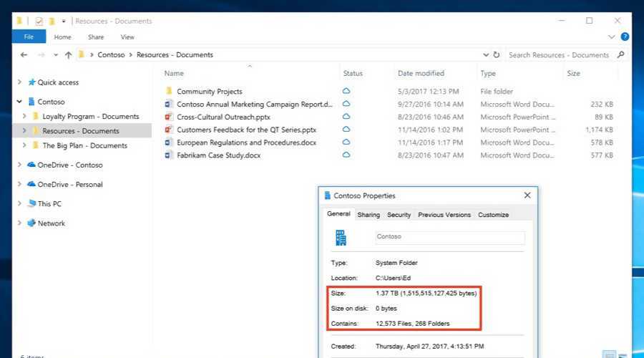Click the 1,174 KB size value
Image resolution: width=644 pixels, height=358 pixels.
click(x=599, y=130)
